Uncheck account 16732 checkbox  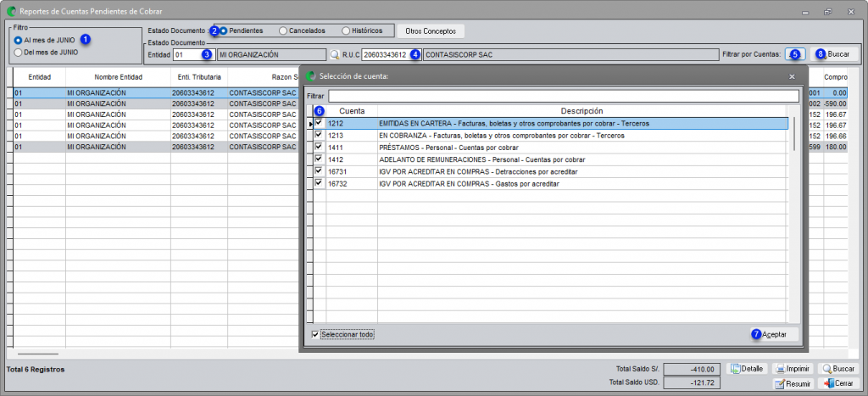pos(319,183)
